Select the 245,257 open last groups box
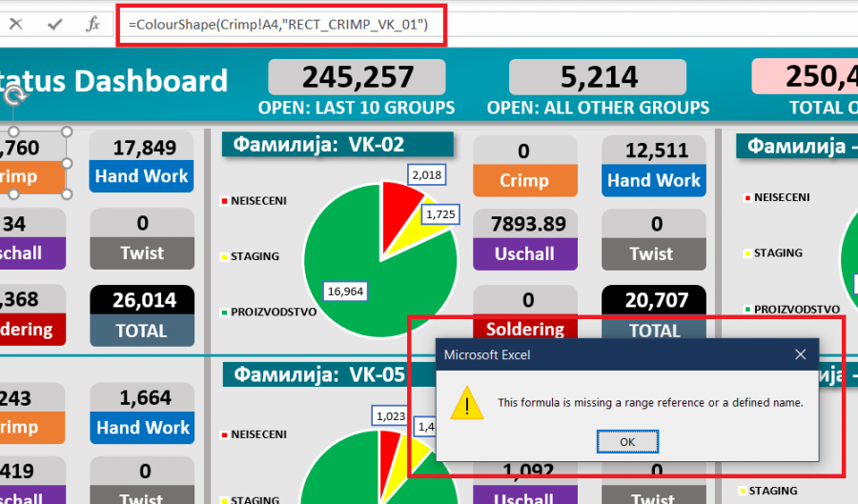 pos(357,77)
